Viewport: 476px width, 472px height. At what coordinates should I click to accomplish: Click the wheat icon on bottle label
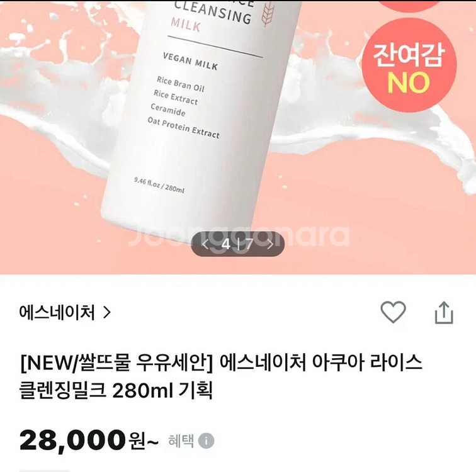click(x=268, y=14)
